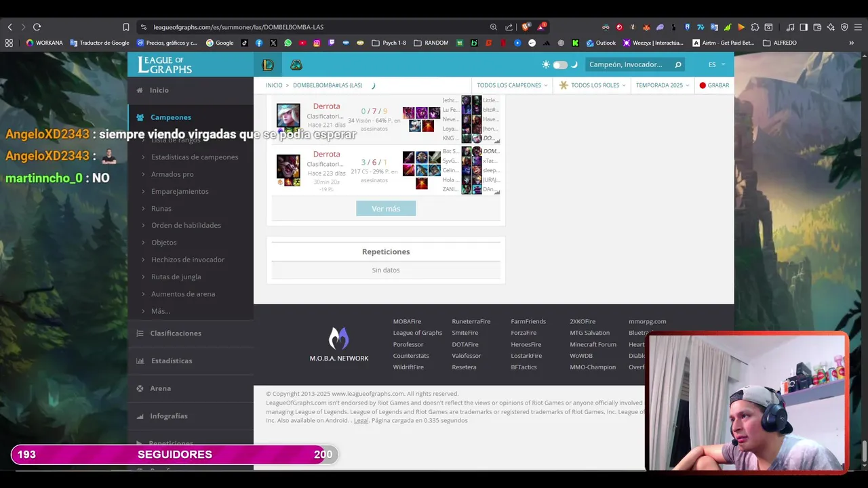Open the Instagram bookmark
This screenshot has height=488, width=868.
point(317,43)
